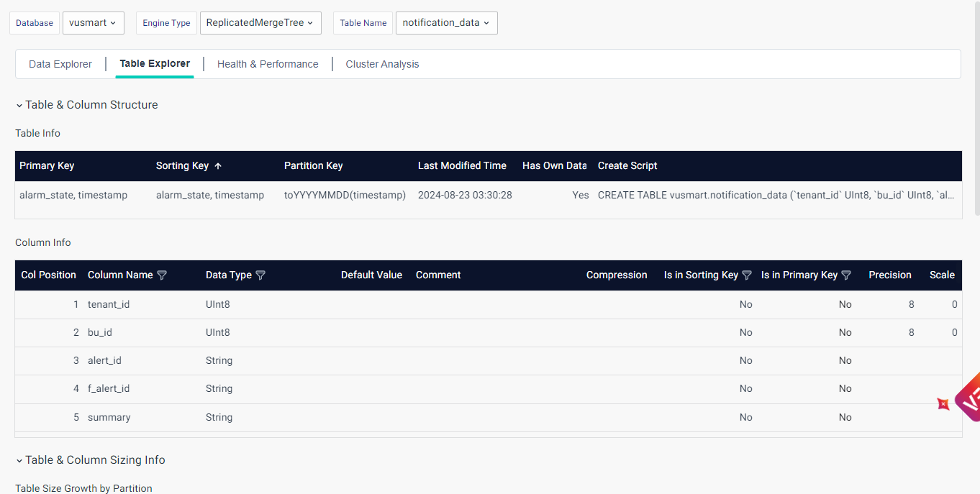Open the Is in Primary Key filter
980x494 pixels.
(846, 275)
